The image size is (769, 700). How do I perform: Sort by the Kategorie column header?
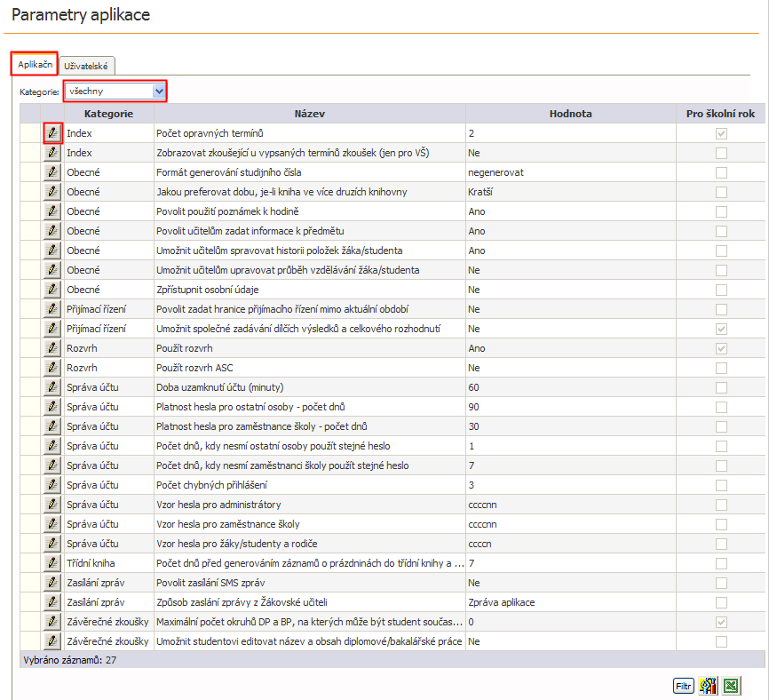tap(108, 114)
